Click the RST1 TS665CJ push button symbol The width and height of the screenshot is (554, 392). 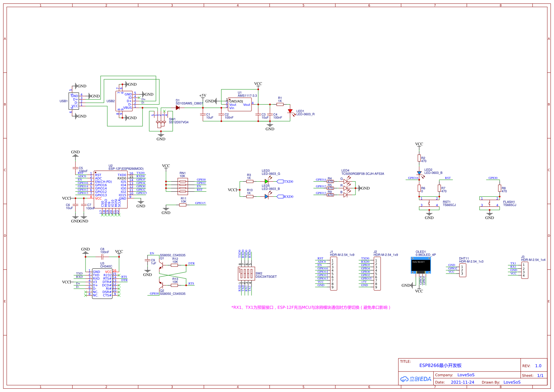(429, 203)
